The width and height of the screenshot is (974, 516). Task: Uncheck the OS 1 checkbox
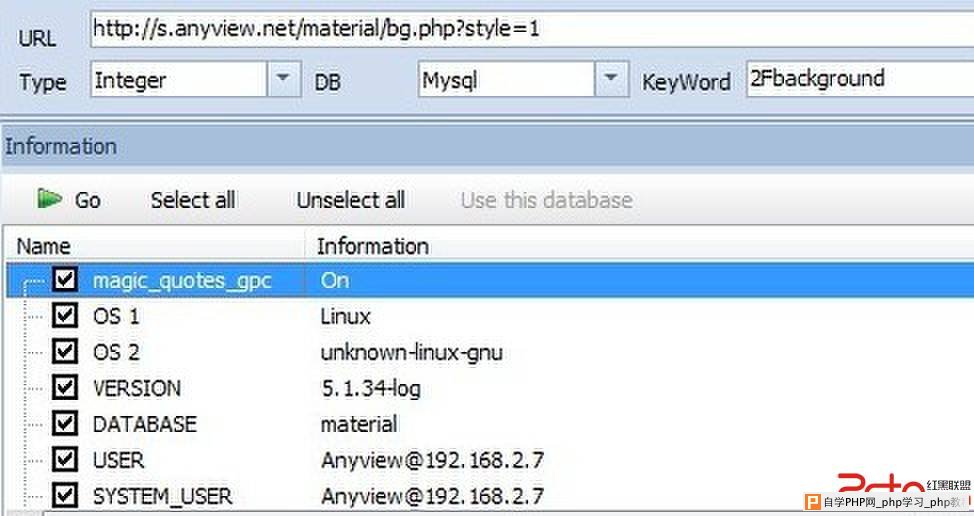65,315
